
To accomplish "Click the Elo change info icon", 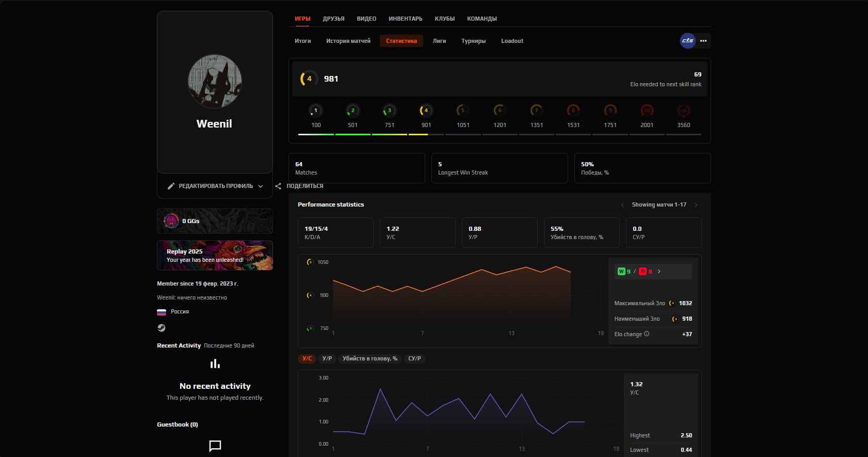I will tap(647, 334).
